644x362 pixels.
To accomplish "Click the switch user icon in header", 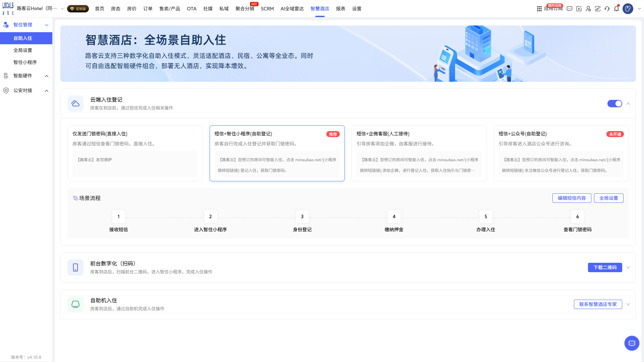I will point(588,9).
